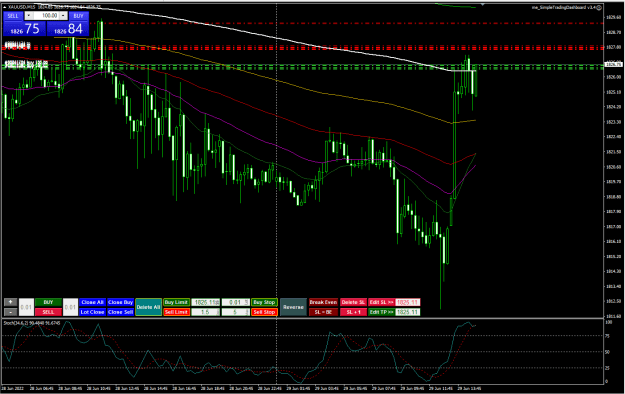Screen dimensions: 625x394
Task: Click the Close Buy button
Action: 120,302
